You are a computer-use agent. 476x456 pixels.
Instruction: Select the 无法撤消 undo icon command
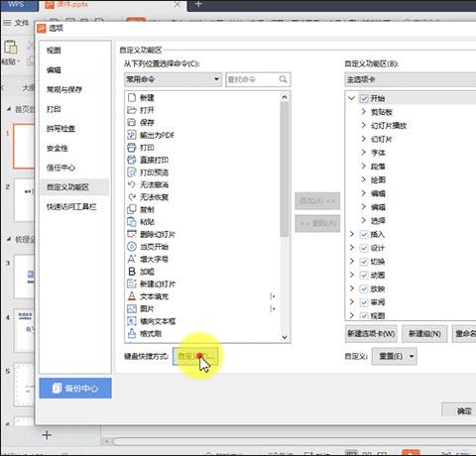tap(132, 184)
